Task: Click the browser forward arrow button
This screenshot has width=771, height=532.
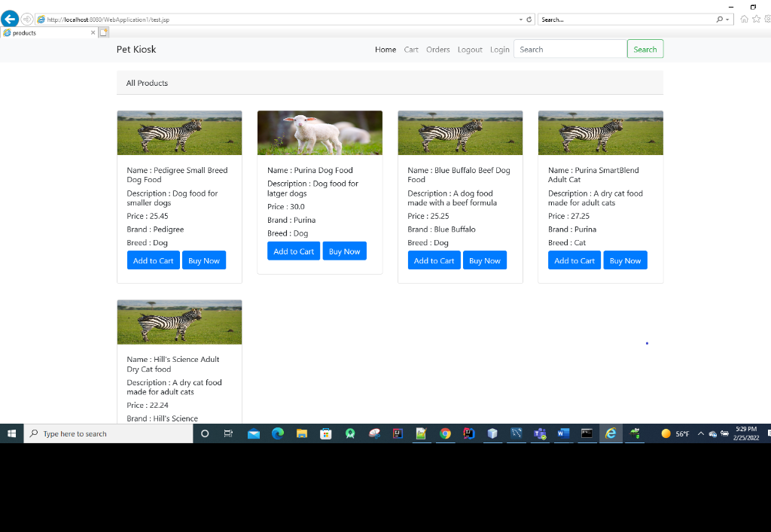Action: click(x=26, y=19)
